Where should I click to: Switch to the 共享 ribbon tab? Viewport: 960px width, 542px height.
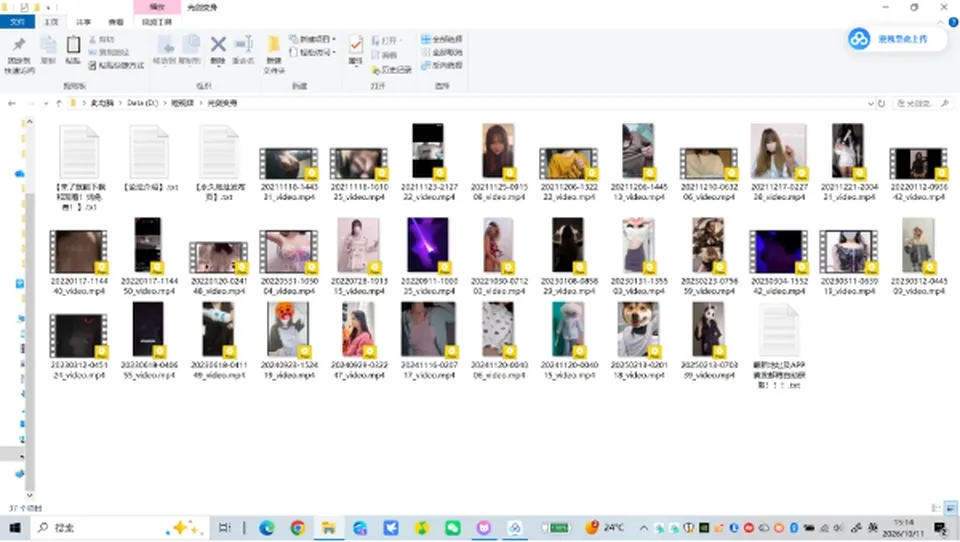tap(84, 22)
